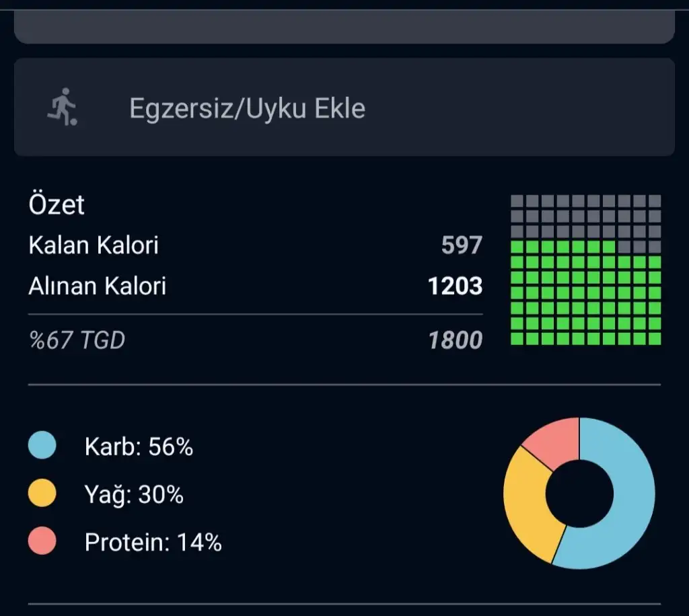
Task: Open Egzersiz/Uyku Ekle entry
Action: pyautogui.click(x=344, y=107)
